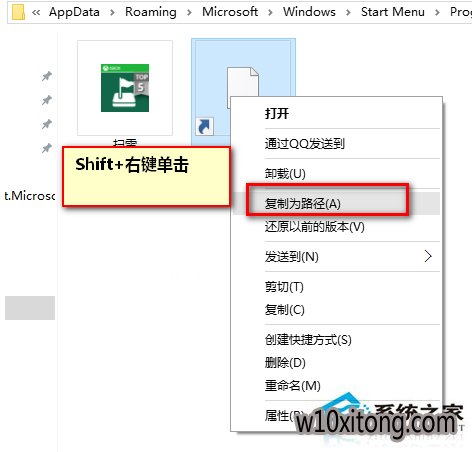Expand the arrow after Roaming breadcrumb
This screenshot has height=452, width=472.
coord(189,13)
